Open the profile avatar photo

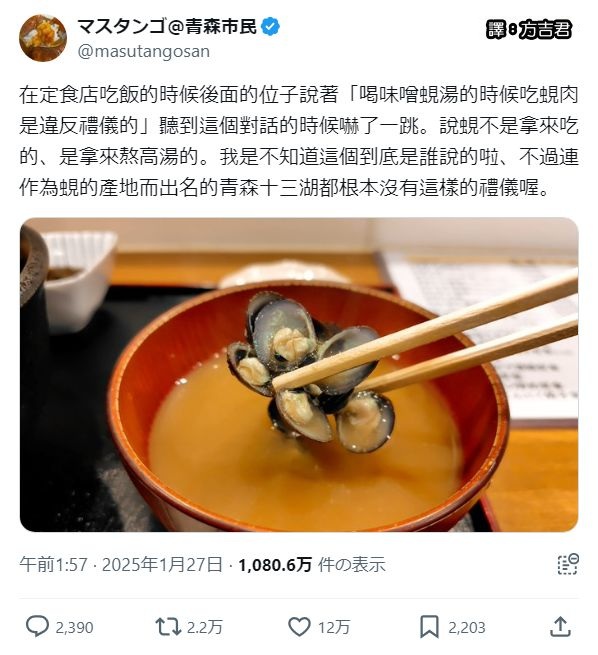click(43, 38)
